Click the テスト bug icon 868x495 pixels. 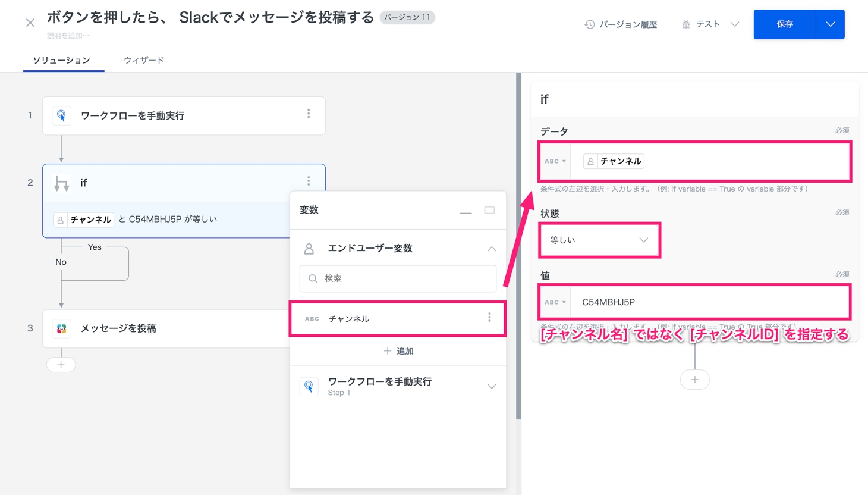[685, 24]
